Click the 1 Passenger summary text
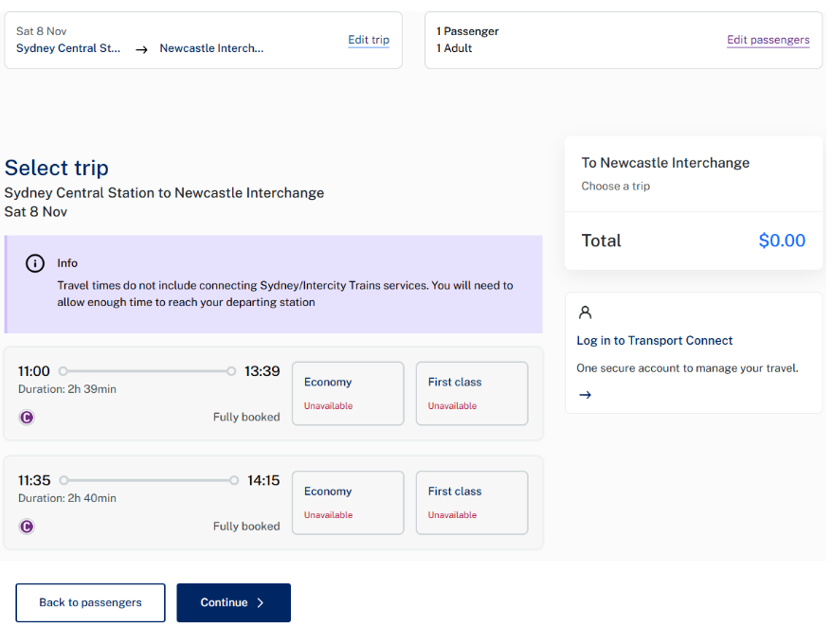The image size is (832, 644). pos(467,31)
